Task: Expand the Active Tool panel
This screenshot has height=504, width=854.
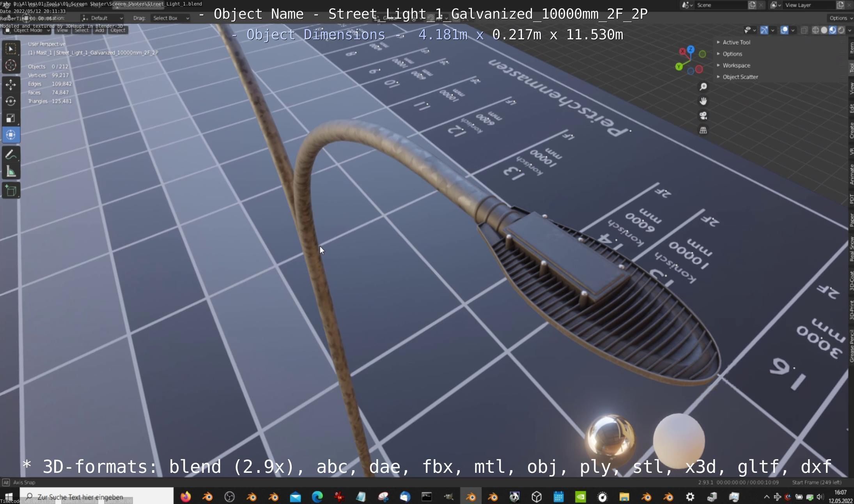Action: point(736,42)
